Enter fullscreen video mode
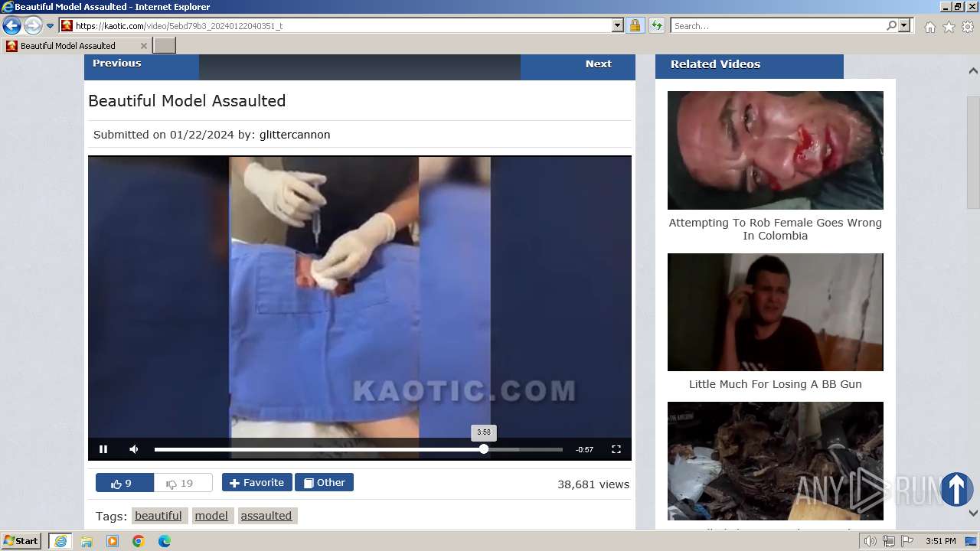Screen dimensions: 980x551 tap(616, 449)
